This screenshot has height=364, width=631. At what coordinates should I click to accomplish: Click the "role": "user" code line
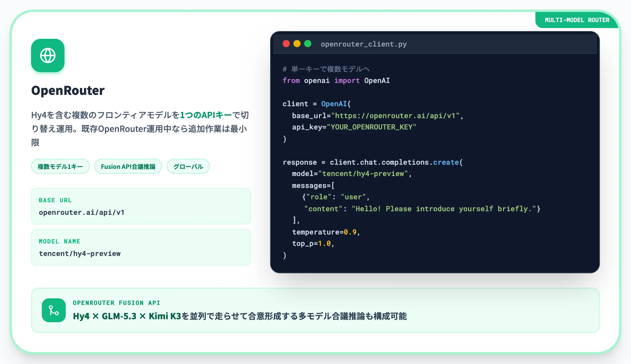pyautogui.click(x=336, y=197)
